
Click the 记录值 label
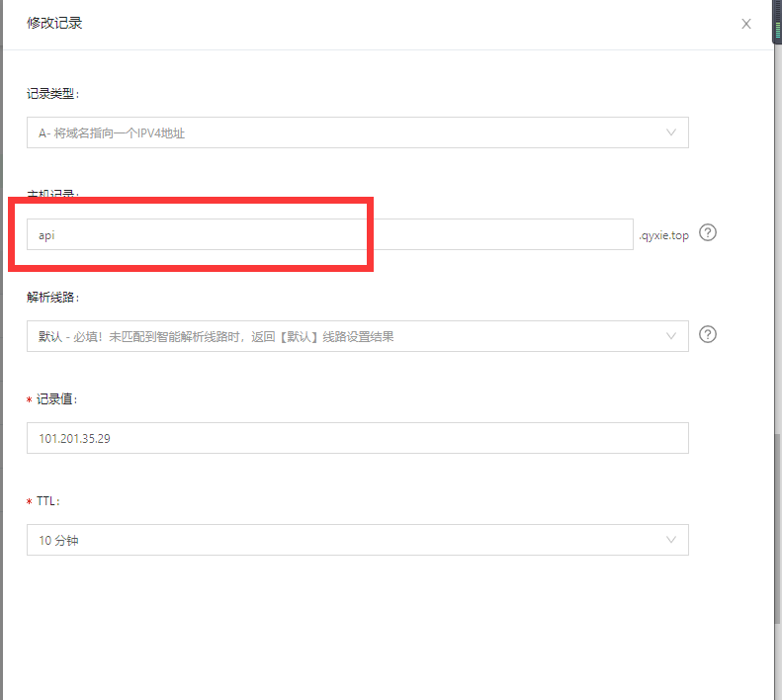pyautogui.click(x=57, y=399)
